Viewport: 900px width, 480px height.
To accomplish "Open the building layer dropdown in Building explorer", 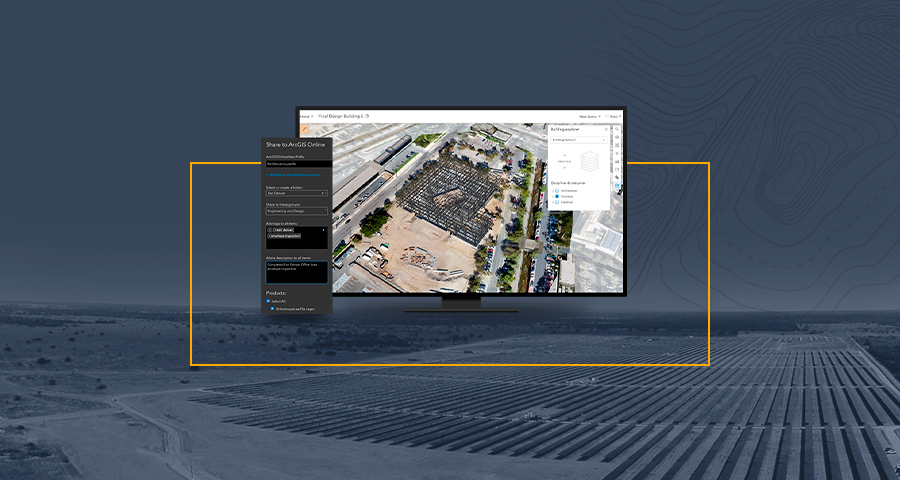I will (x=577, y=140).
